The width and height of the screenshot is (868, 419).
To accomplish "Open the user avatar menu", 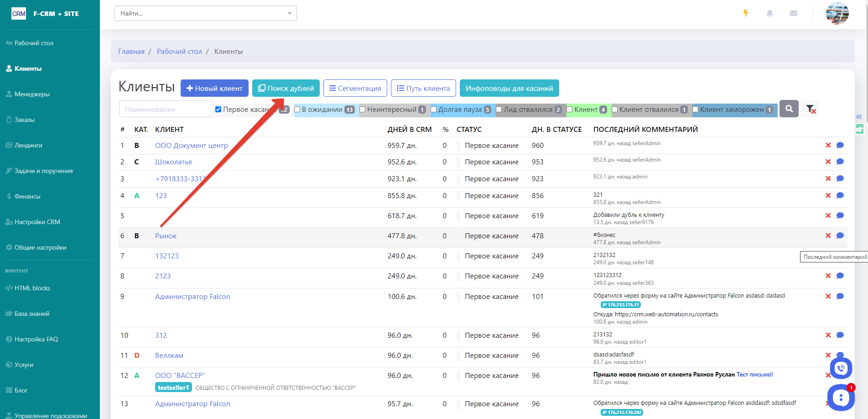I will pyautogui.click(x=837, y=13).
